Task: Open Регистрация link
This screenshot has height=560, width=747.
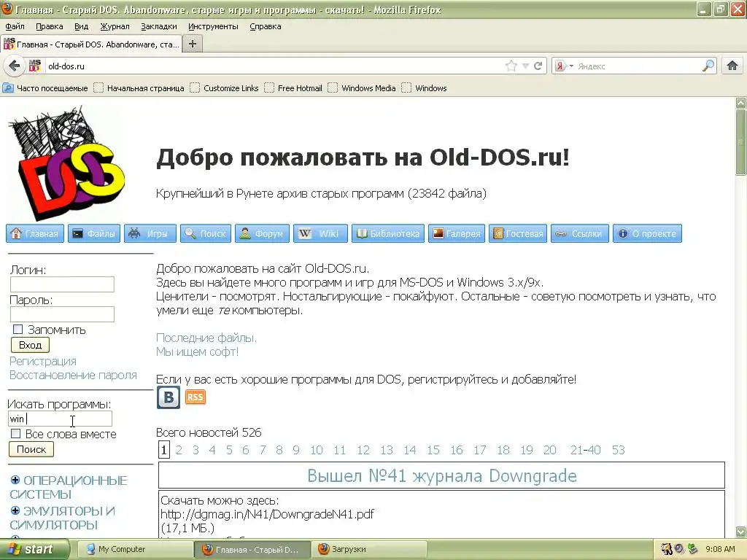Action: 43,362
